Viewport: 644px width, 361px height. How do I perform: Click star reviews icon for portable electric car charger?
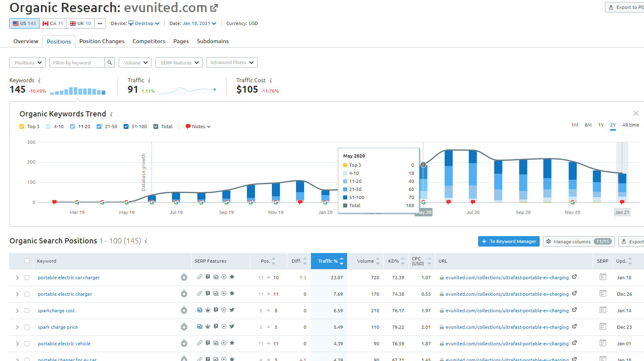tap(232, 277)
